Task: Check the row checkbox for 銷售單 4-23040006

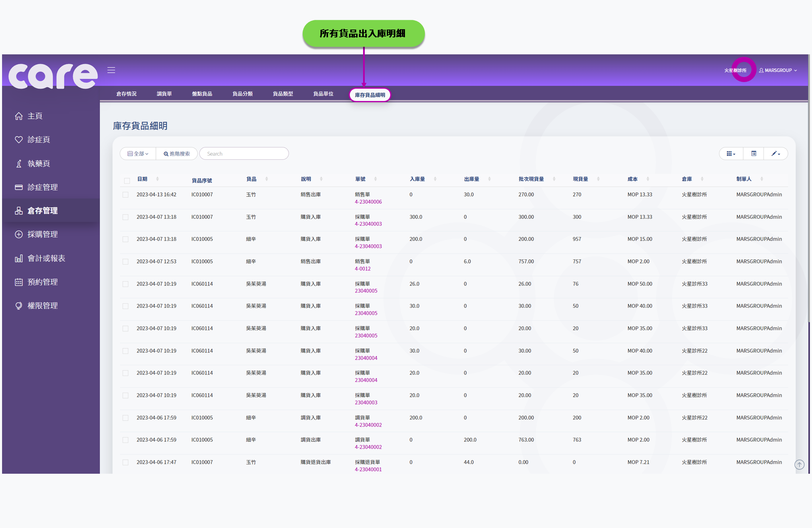Action: point(126,194)
